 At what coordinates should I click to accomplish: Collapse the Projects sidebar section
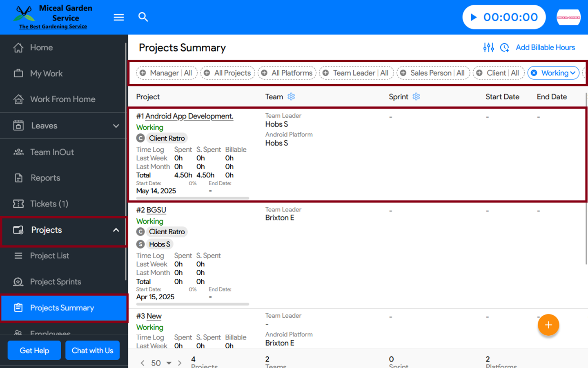(116, 230)
